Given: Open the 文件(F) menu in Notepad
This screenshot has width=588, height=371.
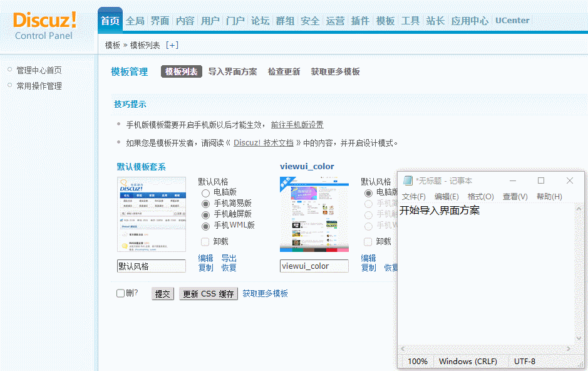Looking at the screenshot, I should coord(413,197).
